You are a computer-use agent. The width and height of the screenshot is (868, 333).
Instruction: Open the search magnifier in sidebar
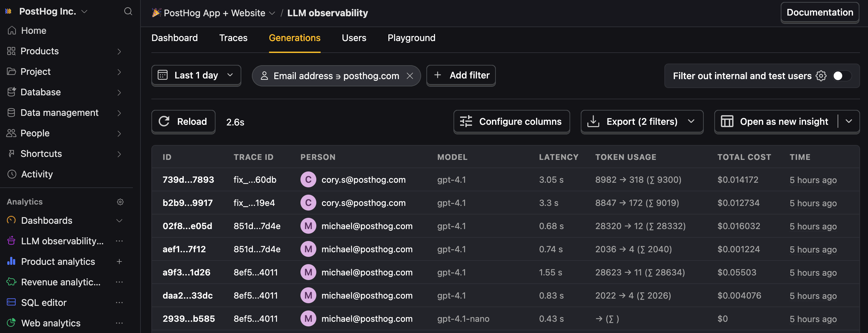[128, 12]
